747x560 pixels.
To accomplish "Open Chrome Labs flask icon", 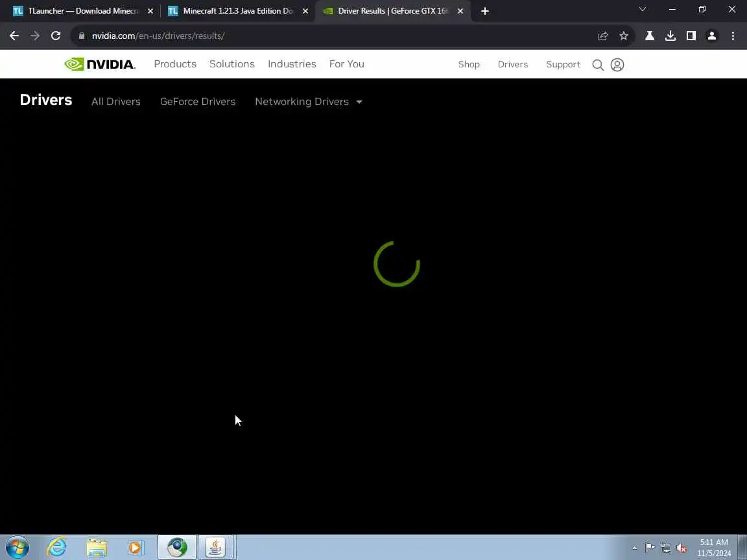I will [649, 36].
